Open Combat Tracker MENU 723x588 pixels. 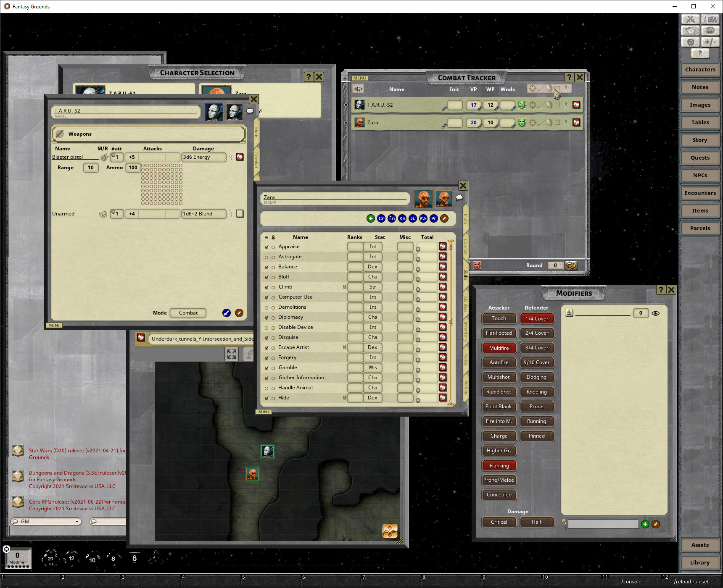tap(359, 78)
